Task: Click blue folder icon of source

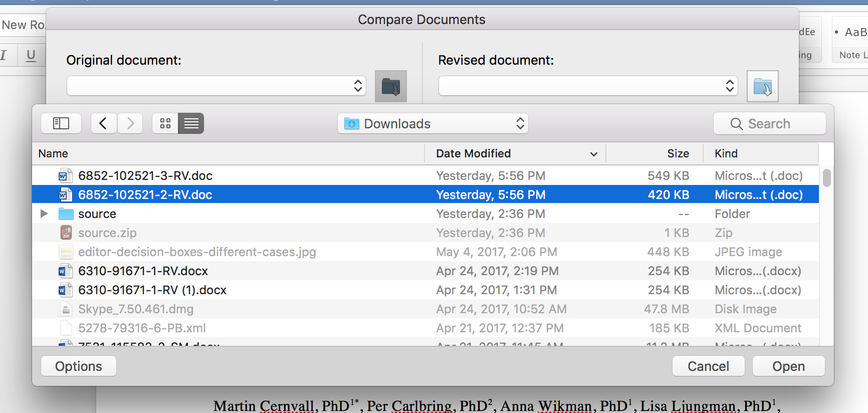Action: (x=66, y=214)
